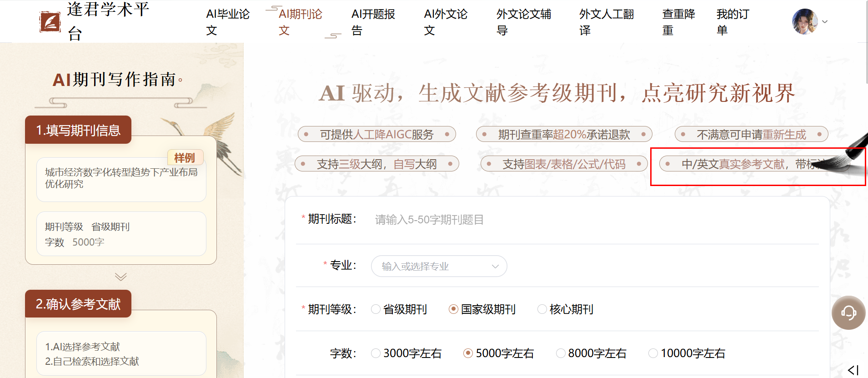Open 我的订单 page
The image size is (868, 378).
733,22
